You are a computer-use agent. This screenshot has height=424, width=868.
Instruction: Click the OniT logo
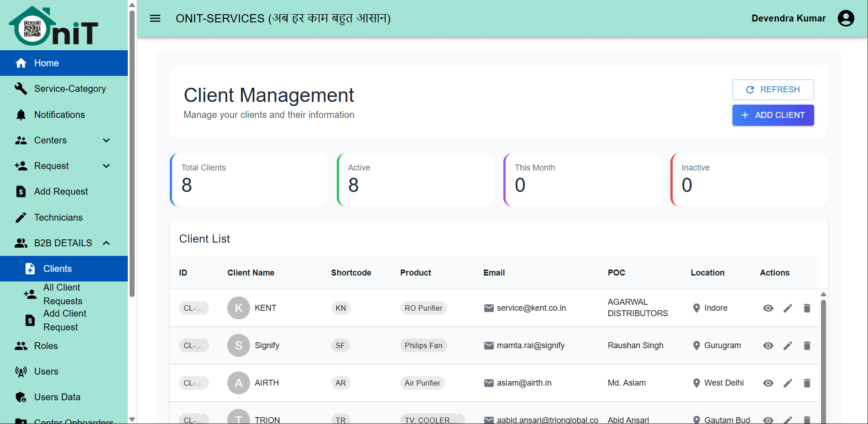pos(54,26)
